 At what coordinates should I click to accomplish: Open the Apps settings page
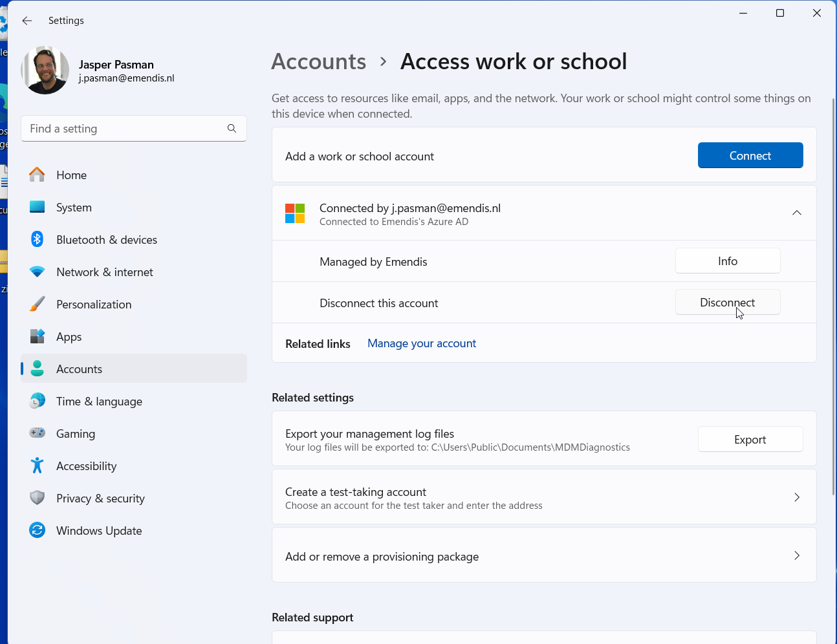pyautogui.click(x=69, y=337)
